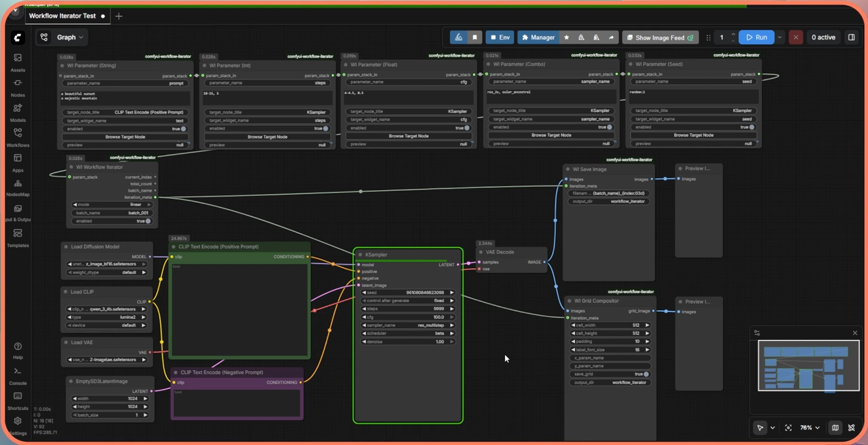868x445 pixels.
Task: Open the NodesMap sidebar panel
Action: [17, 188]
